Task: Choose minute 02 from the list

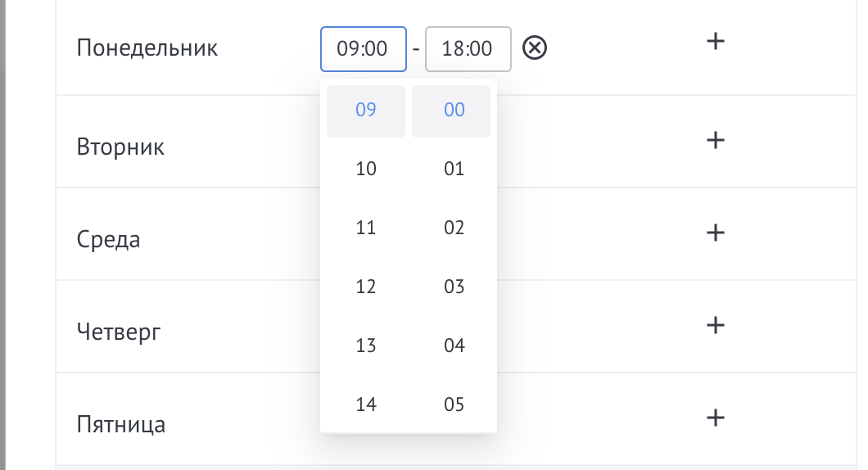Action: [454, 228]
